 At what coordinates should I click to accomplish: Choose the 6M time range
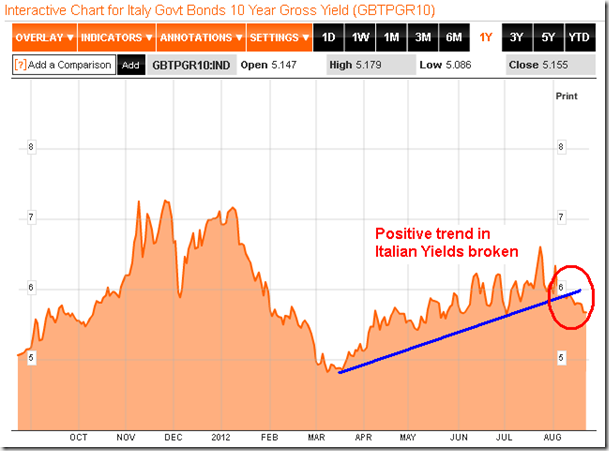tap(453, 38)
